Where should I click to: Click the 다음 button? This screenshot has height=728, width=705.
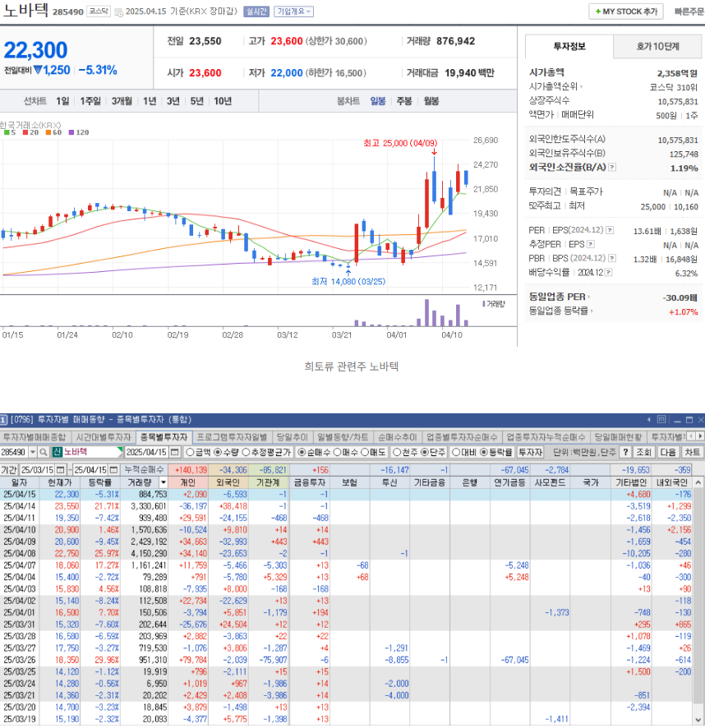click(668, 452)
